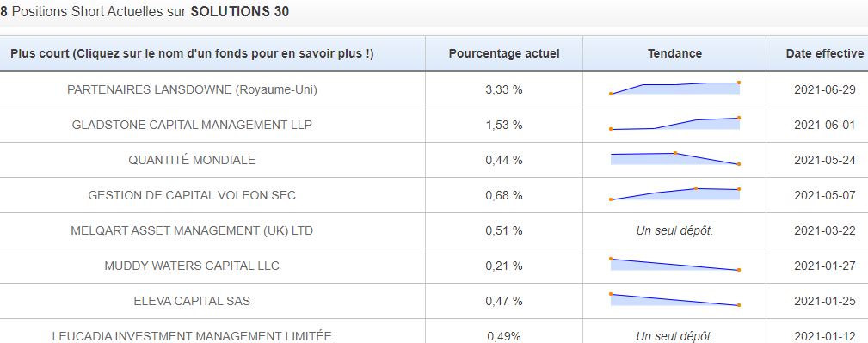This screenshot has height=343, width=868.
Task: Open LEUCADIA INVESTMENT MANAGEMENT LIMITÉE link
Action: [192, 336]
